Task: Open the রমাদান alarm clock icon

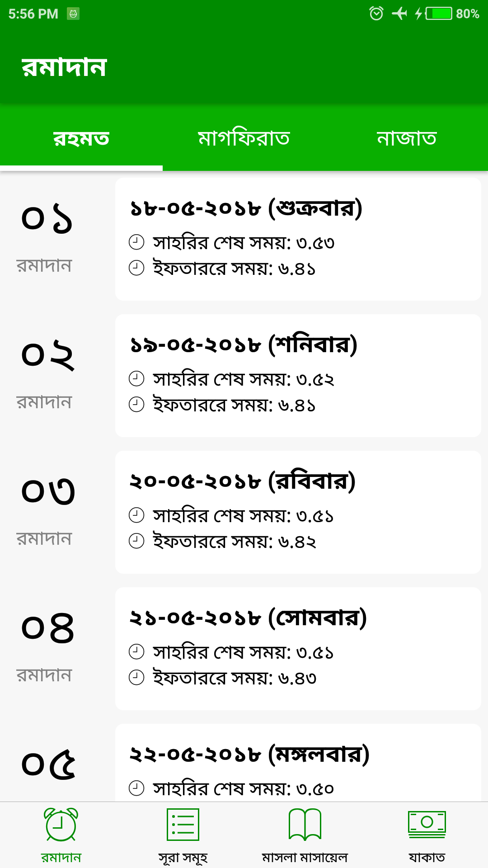Action: coord(61,826)
